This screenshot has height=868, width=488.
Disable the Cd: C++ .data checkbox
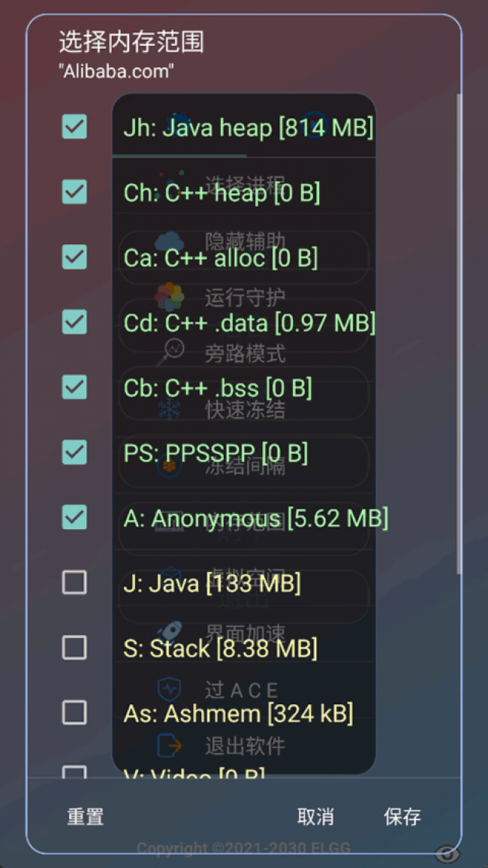point(74,322)
